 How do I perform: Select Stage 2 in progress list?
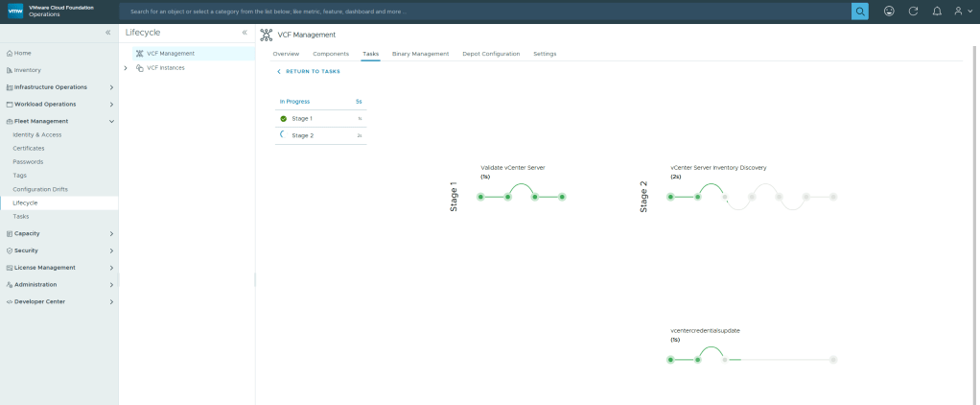(320, 136)
